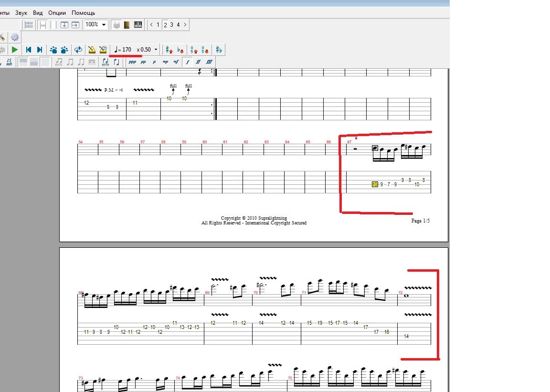
Task: Go to previous track with left chevron
Action: click(151, 25)
